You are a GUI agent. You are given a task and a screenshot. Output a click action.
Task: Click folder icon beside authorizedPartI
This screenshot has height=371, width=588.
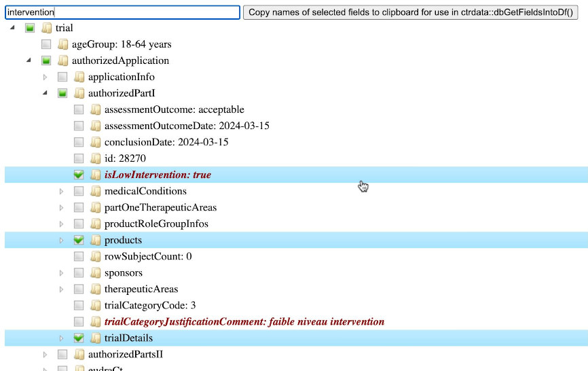pos(79,93)
